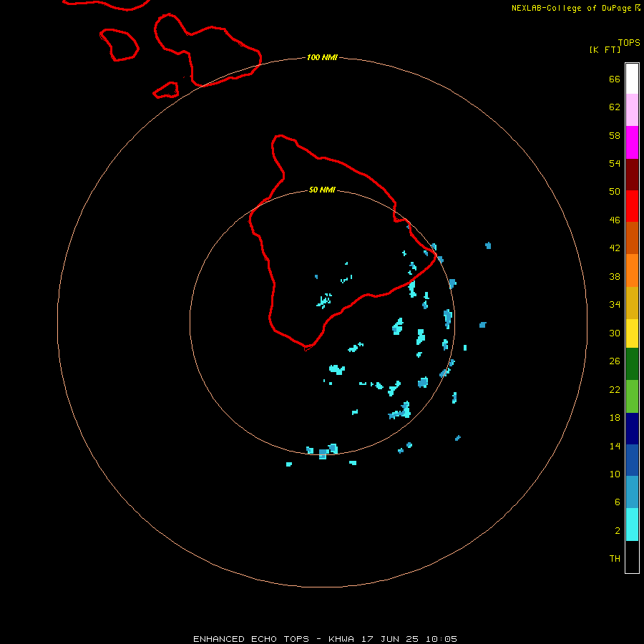Viewport: 644px width, 644px height.
Task: Select the light green legend swatch
Action: 632,396
